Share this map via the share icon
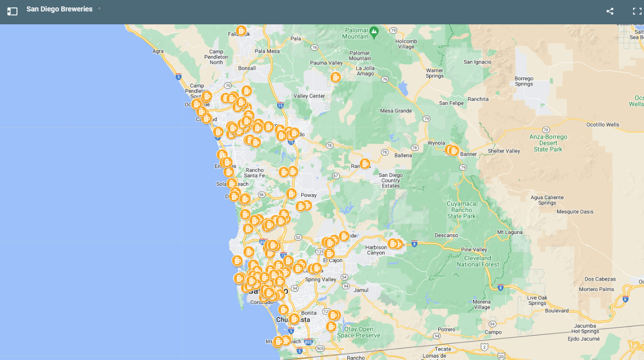The image size is (644, 360). [x=610, y=11]
